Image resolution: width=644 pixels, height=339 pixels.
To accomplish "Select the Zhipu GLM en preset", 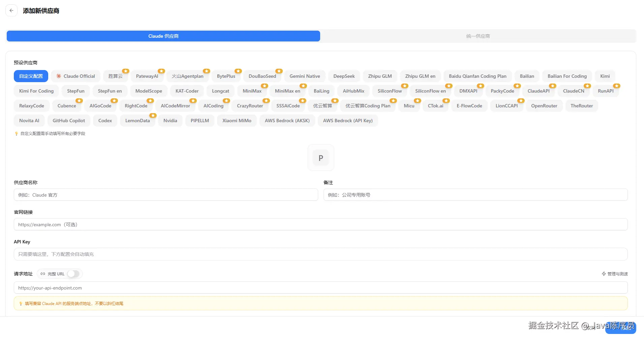I will point(420,76).
